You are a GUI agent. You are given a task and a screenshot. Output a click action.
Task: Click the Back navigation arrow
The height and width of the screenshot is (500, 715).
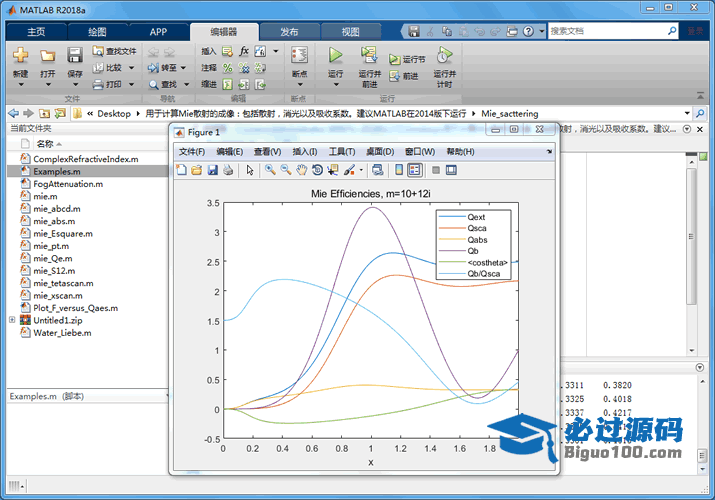tap(14, 113)
